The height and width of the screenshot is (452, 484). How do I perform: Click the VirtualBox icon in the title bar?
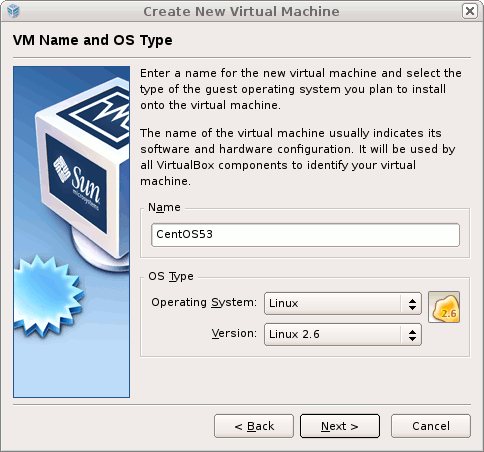[13, 11]
